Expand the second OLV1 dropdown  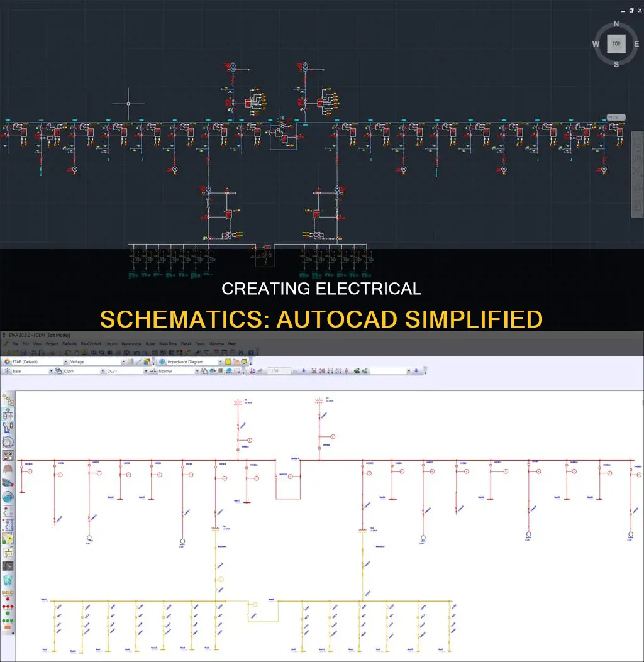[x=146, y=371]
